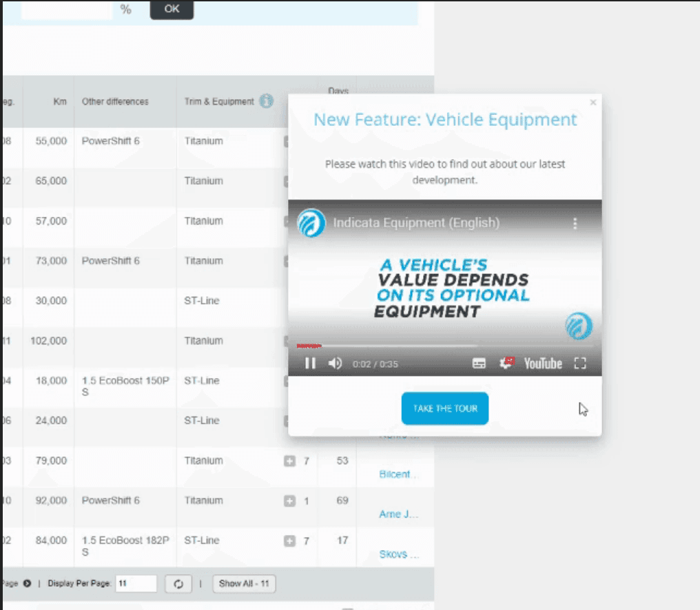Seek on the video progress bar
The height and width of the screenshot is (610, 700).
point(445,346)
